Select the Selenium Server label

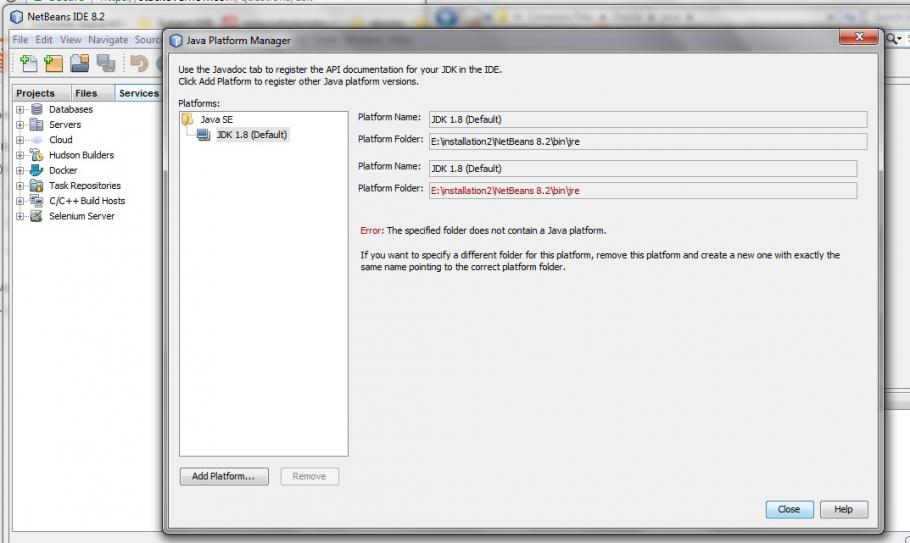(82, 216)
